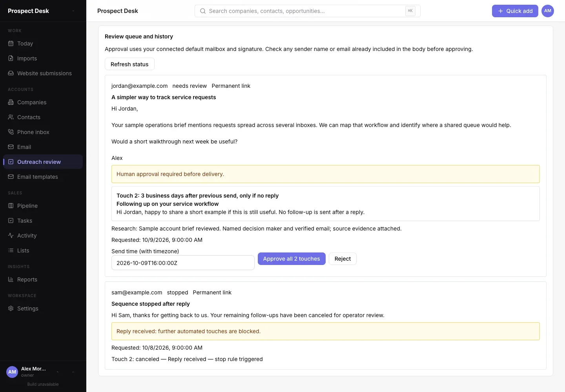Open the Settings gear icon
The image size is (565, 392).
(x=11, y=309)
